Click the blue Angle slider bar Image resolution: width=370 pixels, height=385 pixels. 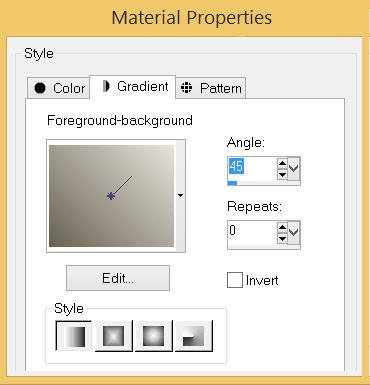(233, 183)
